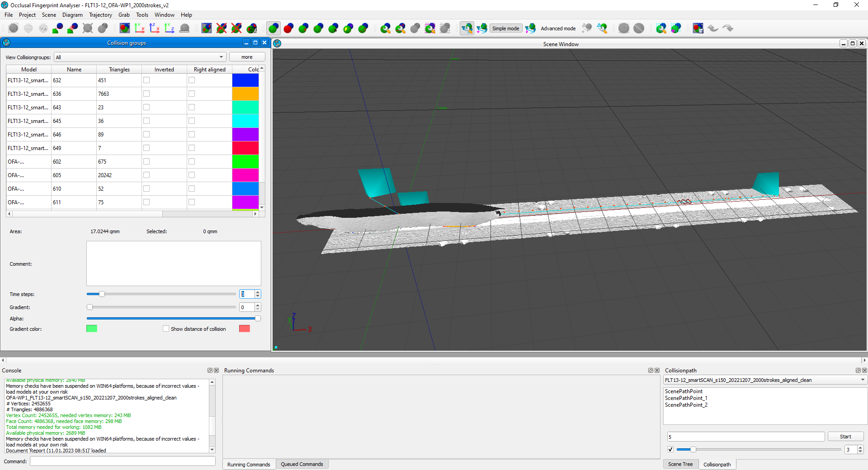Screen dimensions: 868x470
Task: Click the gray dome icon in toolbar
Action: pos(184,28)
